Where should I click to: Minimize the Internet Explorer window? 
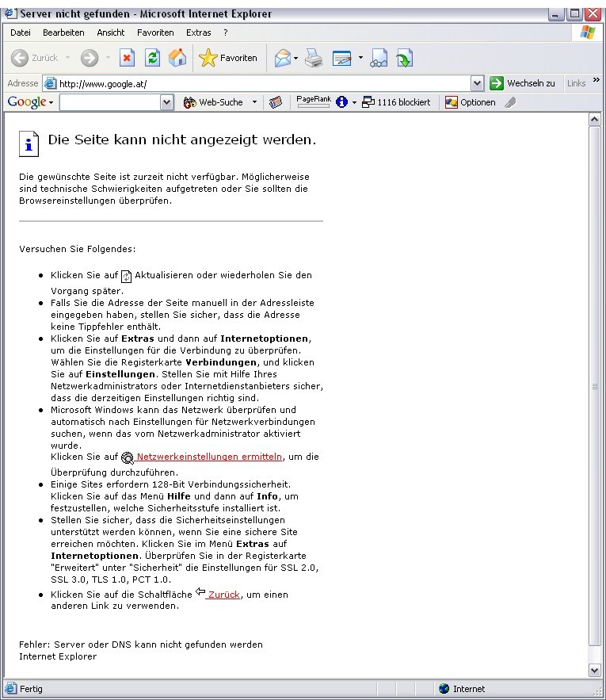click(x=555, y=13)
